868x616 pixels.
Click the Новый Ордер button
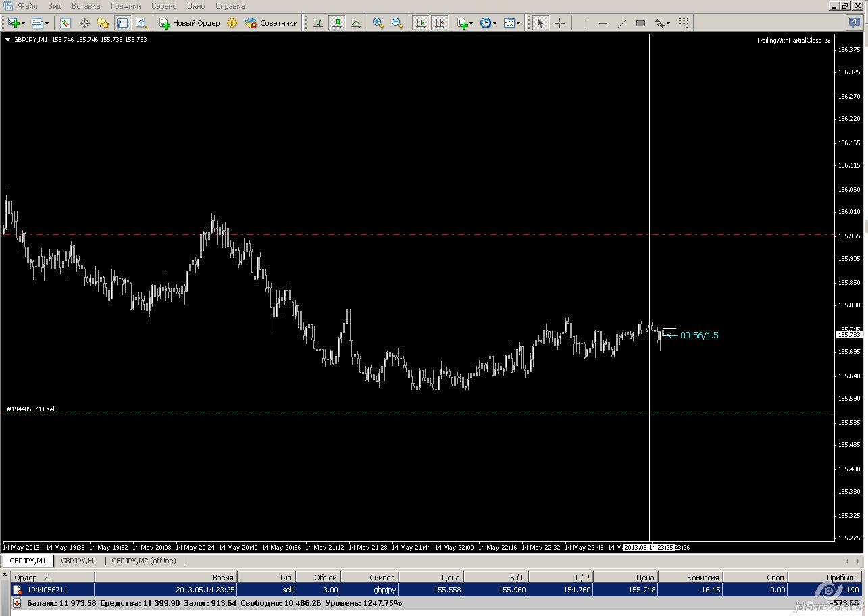(x=190, y=23)
